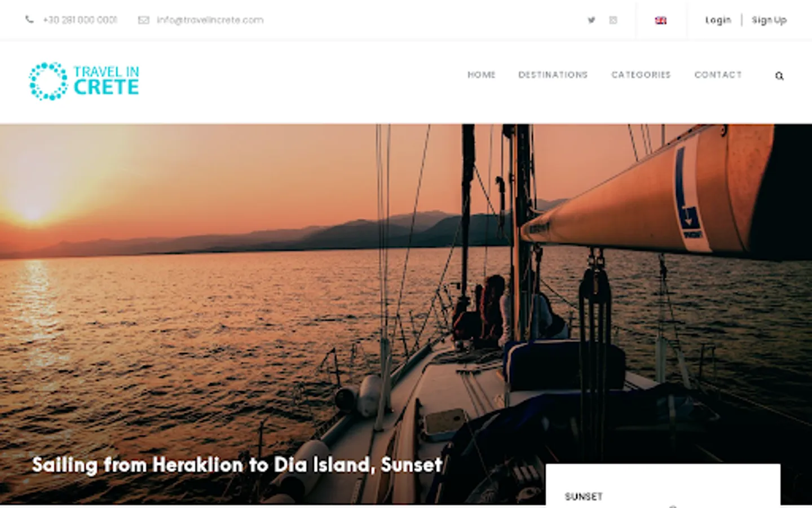
Task: Expand the Categories menu
Action: (641, 75)
